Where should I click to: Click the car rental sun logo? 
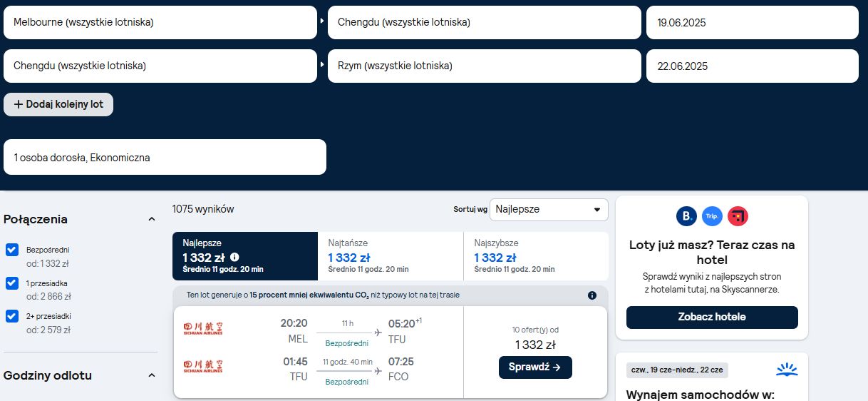(x=787, y=370)
